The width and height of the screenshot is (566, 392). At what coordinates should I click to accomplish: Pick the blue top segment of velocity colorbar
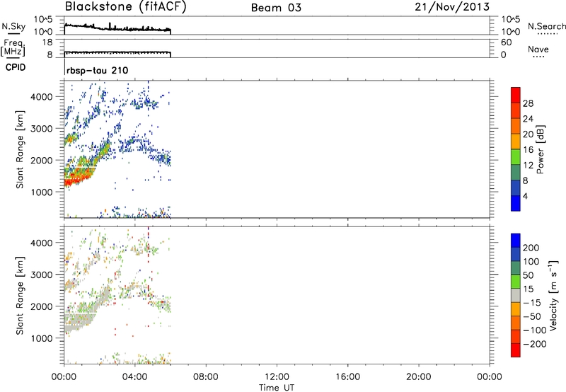tap(516, 241)
